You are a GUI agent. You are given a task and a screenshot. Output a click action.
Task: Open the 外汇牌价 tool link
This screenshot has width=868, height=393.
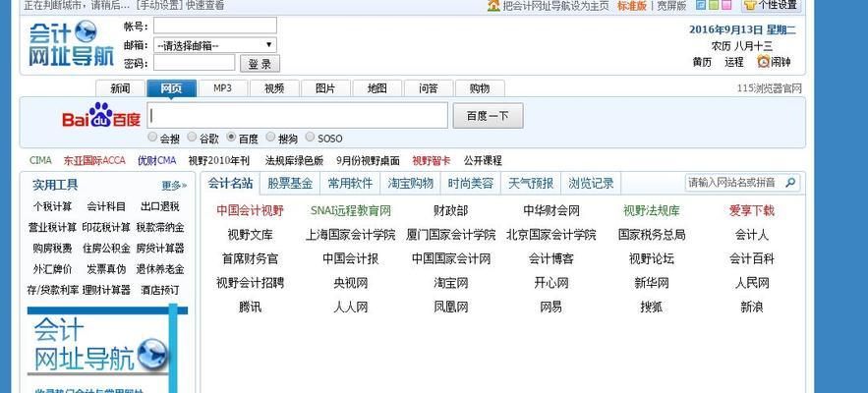(52, 269)
